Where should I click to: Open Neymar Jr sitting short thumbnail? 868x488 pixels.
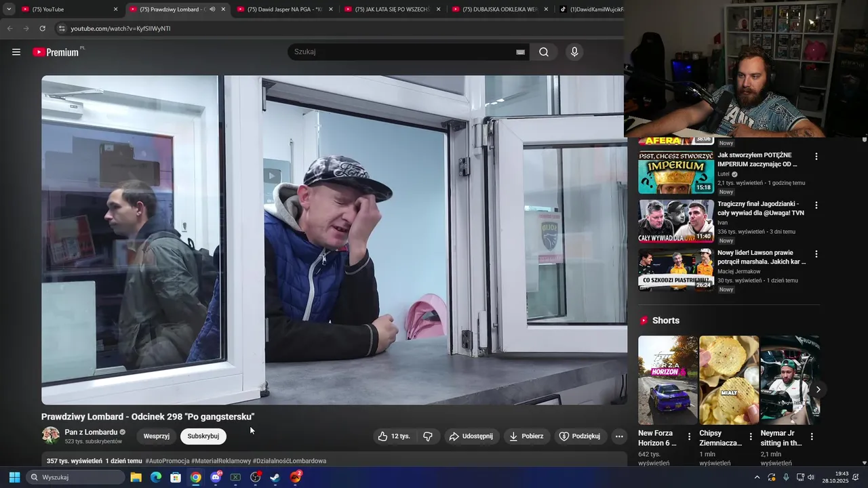click(790, 380)
